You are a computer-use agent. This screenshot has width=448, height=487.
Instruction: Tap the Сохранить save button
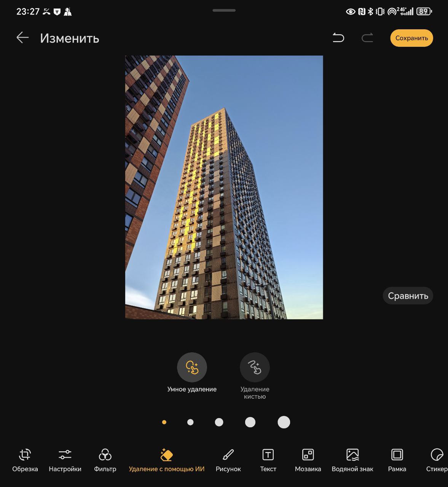[x=411, y=38]
